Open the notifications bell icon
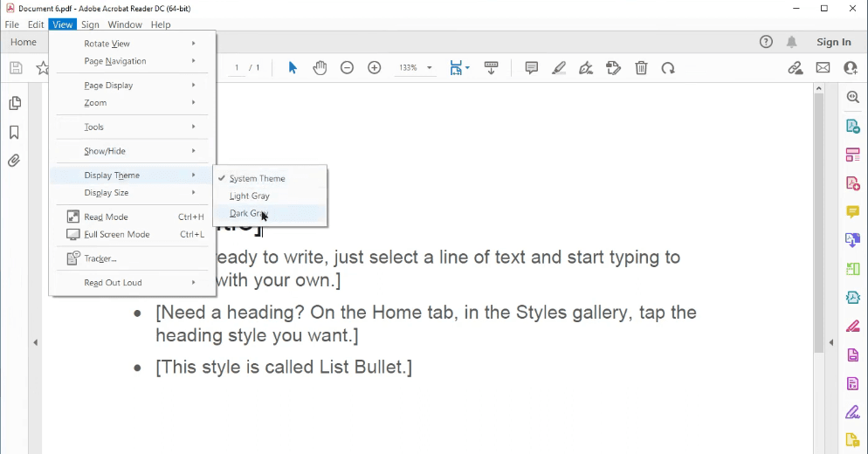This screenshot has height=454, width=868. [x=792, y=42]
